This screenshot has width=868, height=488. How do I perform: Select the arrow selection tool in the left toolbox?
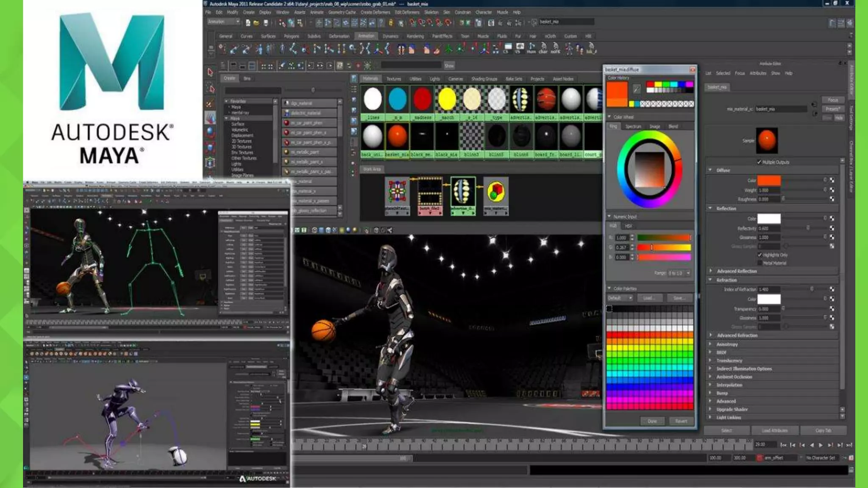(x=210, y=72)
